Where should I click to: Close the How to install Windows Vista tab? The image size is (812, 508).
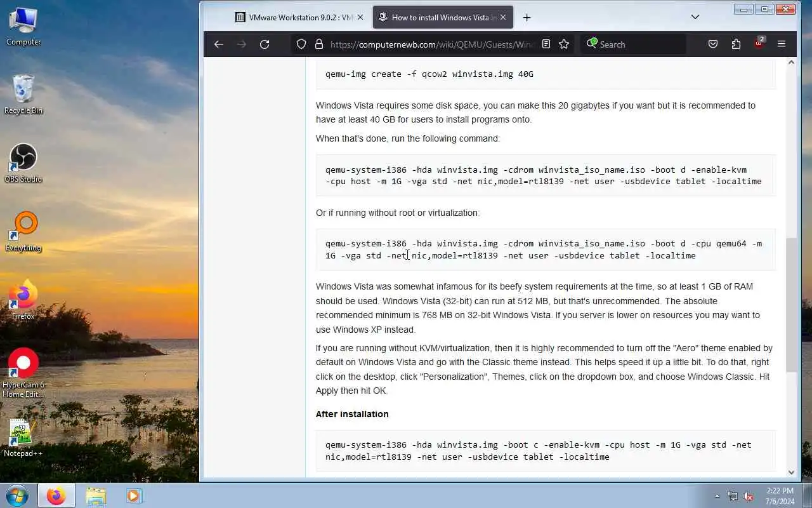click(503, 17)
